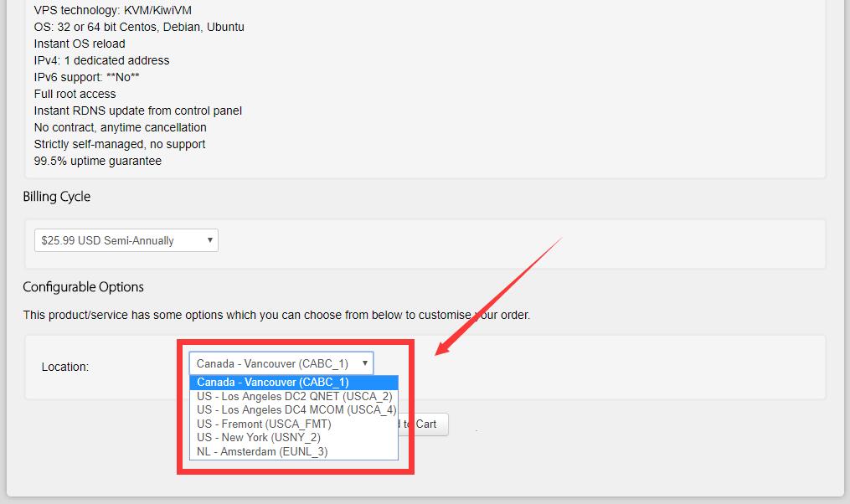
Task: Click the Location field label
Action: [x=65, y=367]
